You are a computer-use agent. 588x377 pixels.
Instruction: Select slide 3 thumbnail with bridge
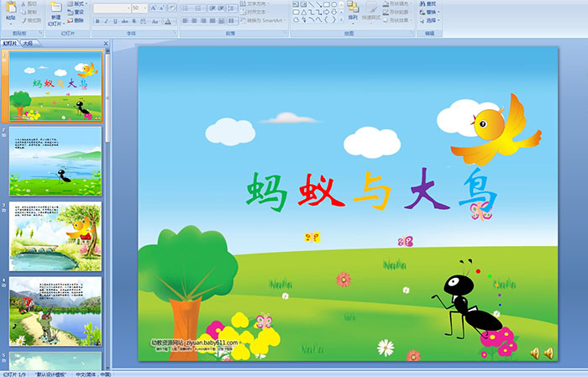coord(55,236)
